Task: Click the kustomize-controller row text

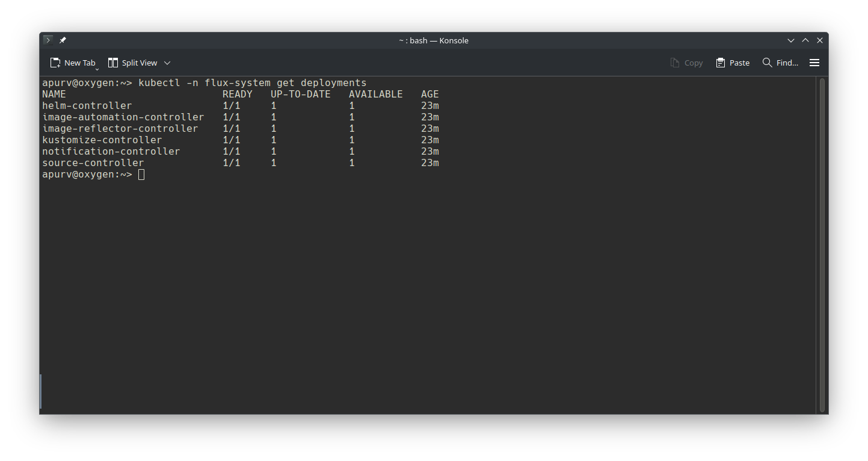Action: (102, 140)
